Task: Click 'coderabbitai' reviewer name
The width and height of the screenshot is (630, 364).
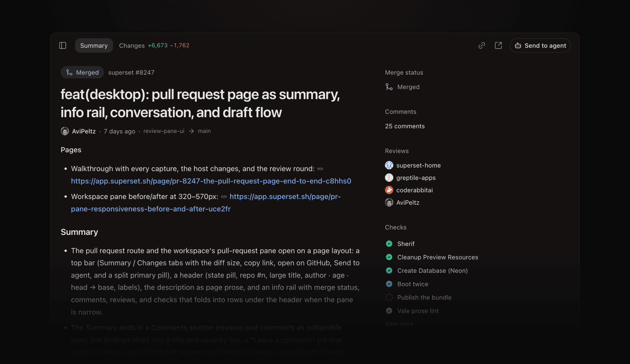Action: (x=414, y=190)
